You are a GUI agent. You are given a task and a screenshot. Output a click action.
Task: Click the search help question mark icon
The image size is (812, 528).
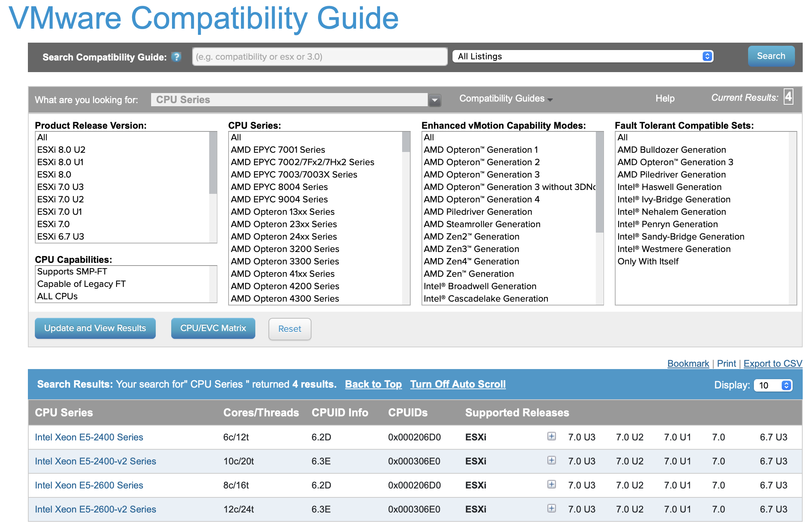point(177,57)
